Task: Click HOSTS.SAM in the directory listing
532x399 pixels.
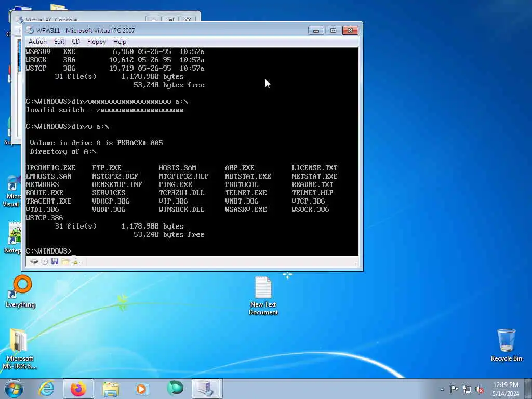Action: (177, 168)
